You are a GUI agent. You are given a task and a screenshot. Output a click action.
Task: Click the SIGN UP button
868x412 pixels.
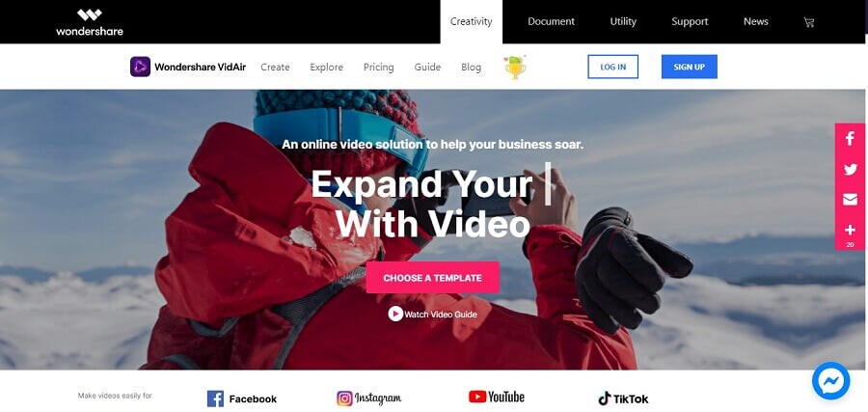(690, 67)
